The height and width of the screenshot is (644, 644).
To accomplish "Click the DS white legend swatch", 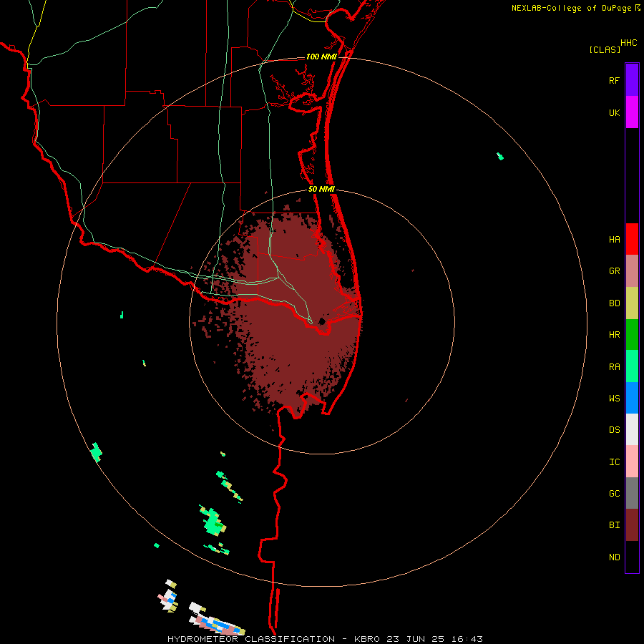I will click(632, 429).
